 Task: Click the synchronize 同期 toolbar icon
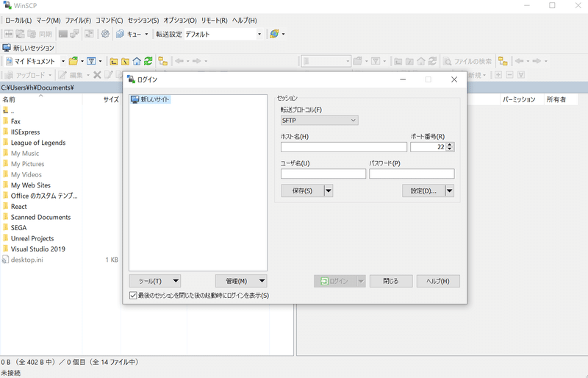[39, 34]
